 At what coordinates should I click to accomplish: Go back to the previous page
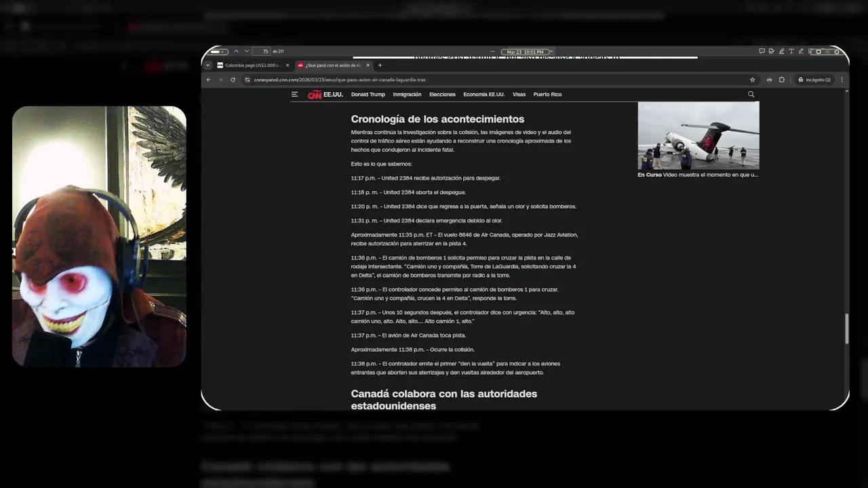(x=209, y=79)
